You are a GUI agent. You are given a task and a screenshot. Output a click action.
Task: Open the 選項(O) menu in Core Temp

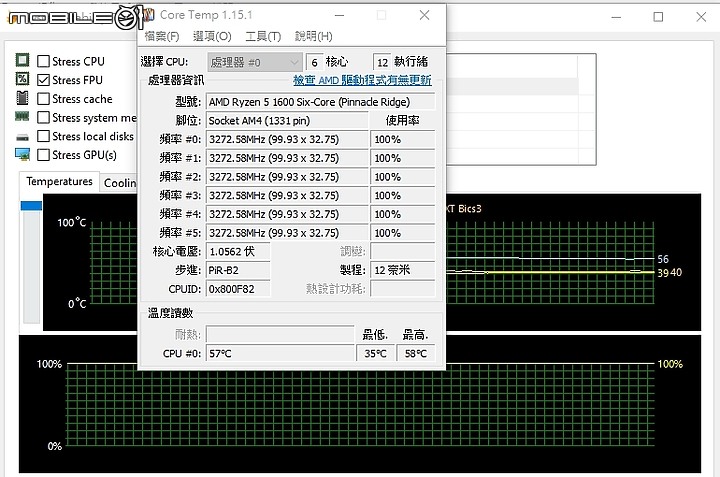click(x=212, y=36)
